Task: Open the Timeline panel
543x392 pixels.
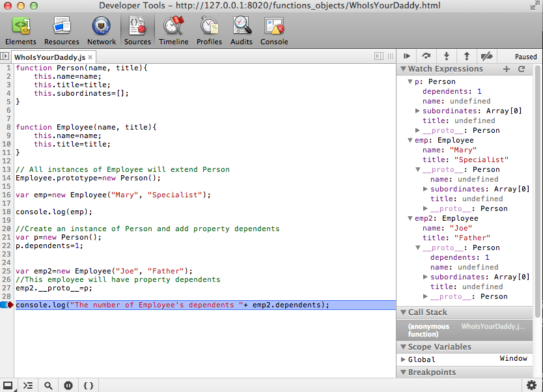Action: (173, 31)
